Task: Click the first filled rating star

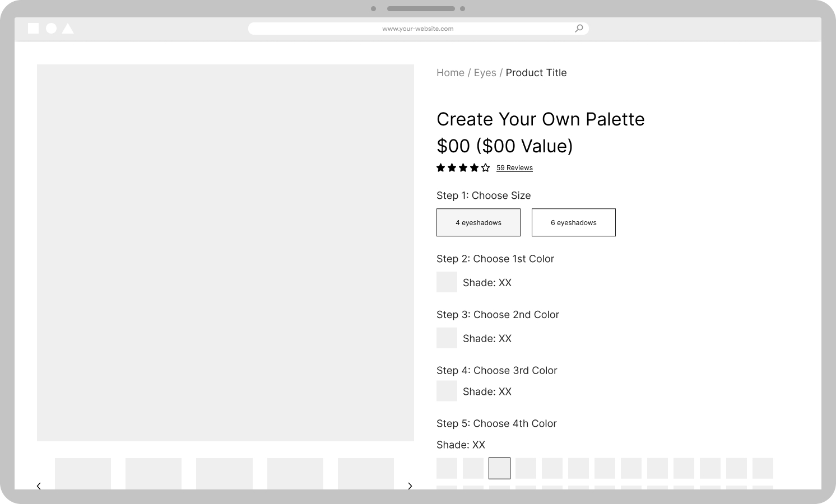Action: click(441, 168)
